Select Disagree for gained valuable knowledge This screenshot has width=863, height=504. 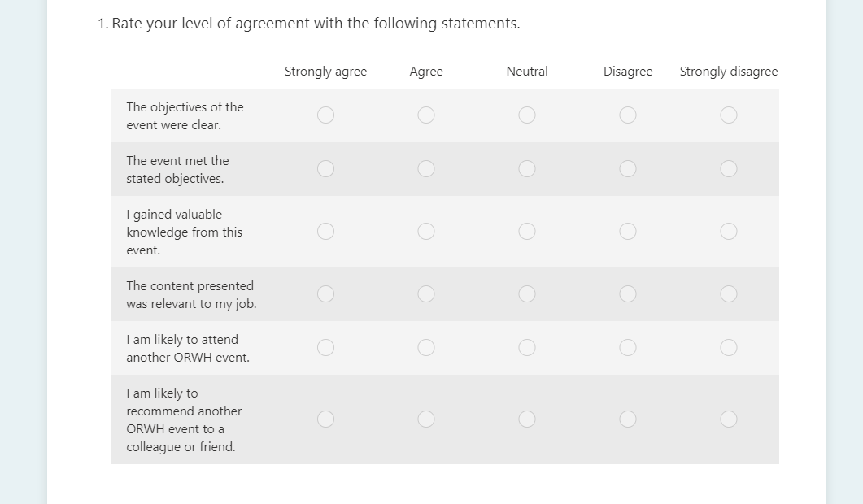[x=628, y=232]
